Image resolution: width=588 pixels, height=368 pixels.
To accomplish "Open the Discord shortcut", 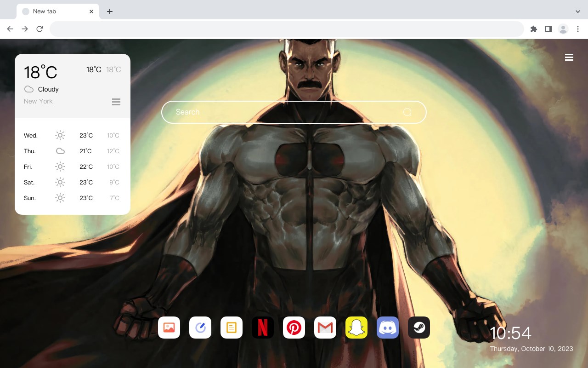I will (388, 328).
